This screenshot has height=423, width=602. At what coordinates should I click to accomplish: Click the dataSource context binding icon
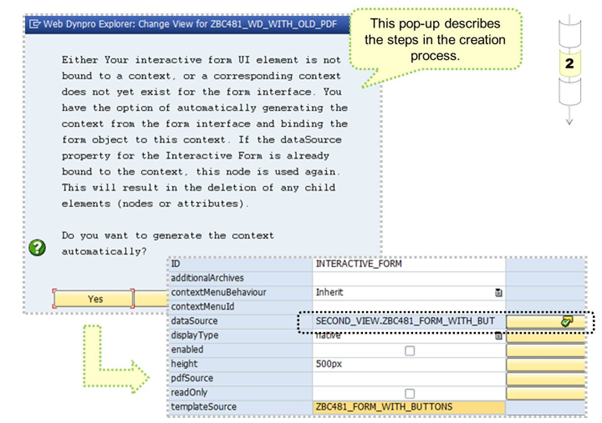coord(567,321)
